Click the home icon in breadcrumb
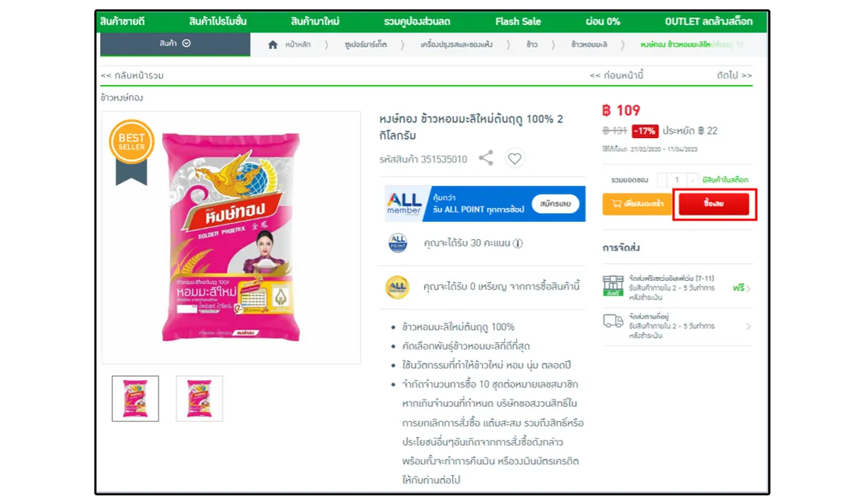 tap(273, 45)
